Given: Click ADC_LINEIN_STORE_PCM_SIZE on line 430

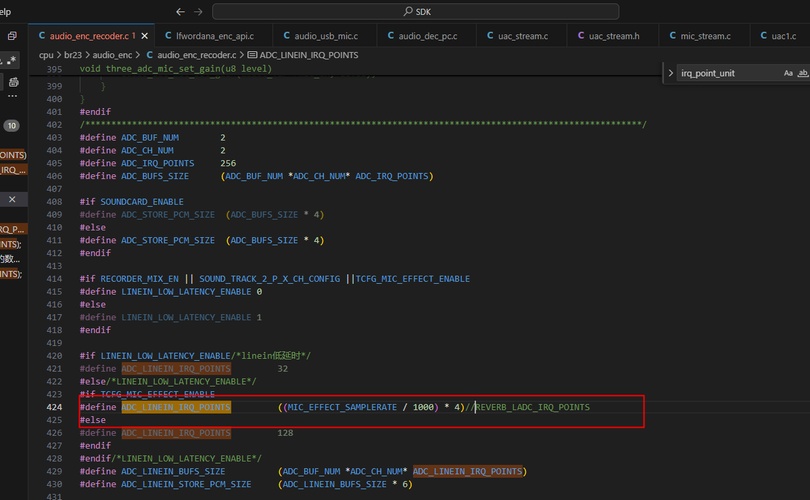Looking at the screenshot, I should [x=186, y=485].
